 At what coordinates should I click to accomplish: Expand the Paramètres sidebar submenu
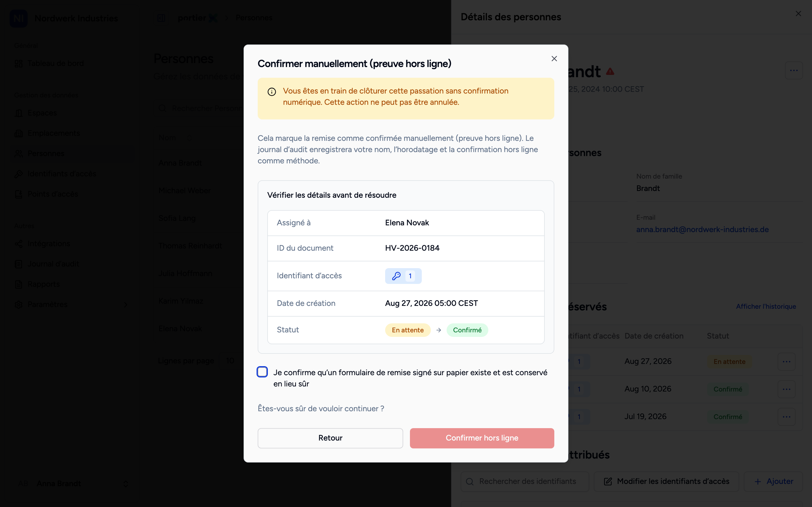pyautogui.click(x=126, y=304)
